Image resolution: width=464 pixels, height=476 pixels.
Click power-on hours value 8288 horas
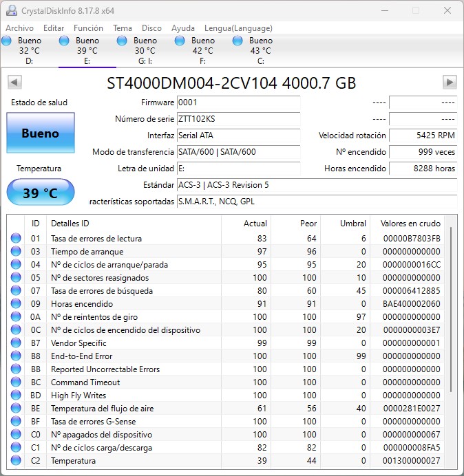click(x=423, y=168)
